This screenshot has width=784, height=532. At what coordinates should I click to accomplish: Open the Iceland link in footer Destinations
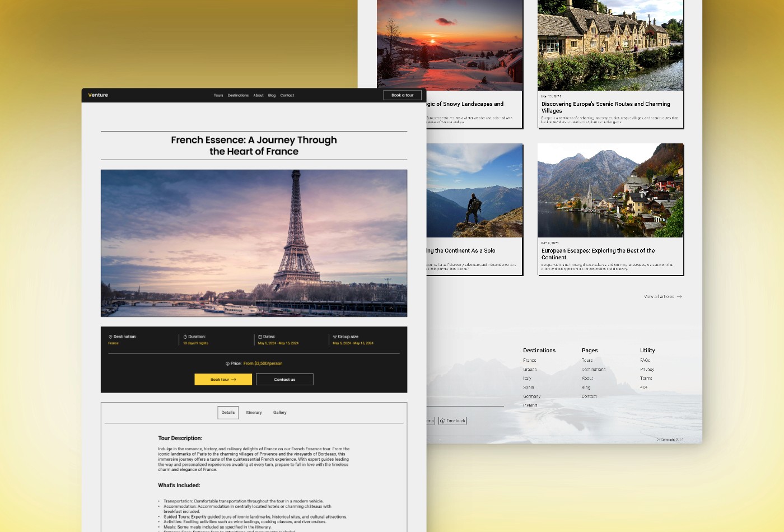click(530, 405)
